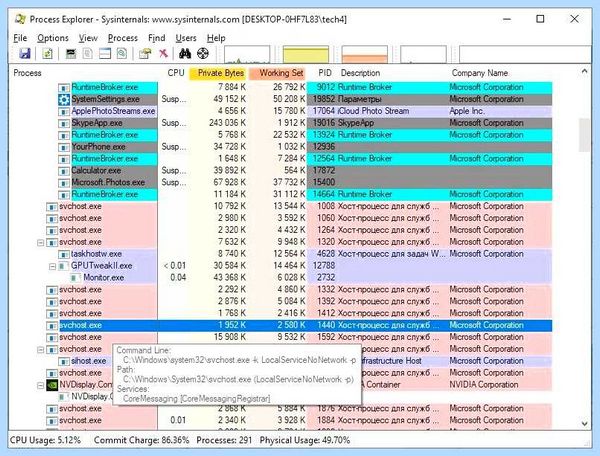The height and width of the screenshot is (456, 600).
Task: Select the sihost.exe process
Action: tap(88, 361)
